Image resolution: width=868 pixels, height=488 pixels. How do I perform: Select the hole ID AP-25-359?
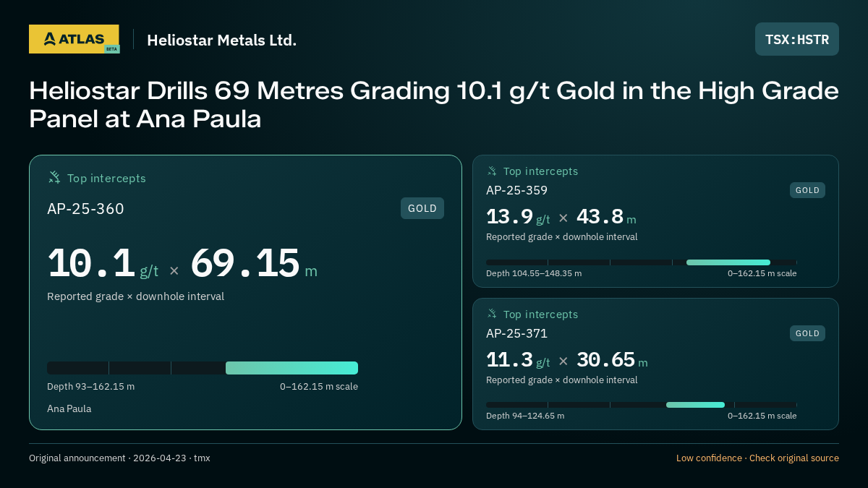pyautogui.click(x=516, y=190)
